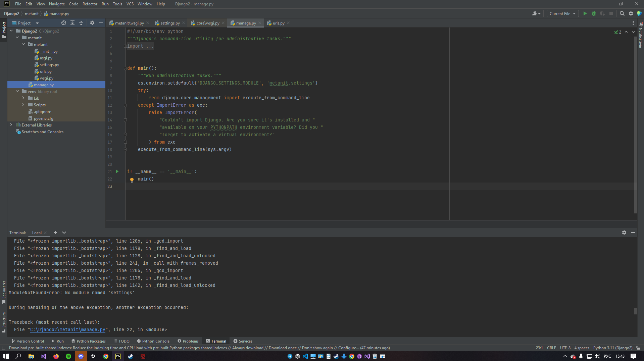Change CRLF line separator in status bar
The height and width of the screenshot is (361, 644).
tap(551, 348)
